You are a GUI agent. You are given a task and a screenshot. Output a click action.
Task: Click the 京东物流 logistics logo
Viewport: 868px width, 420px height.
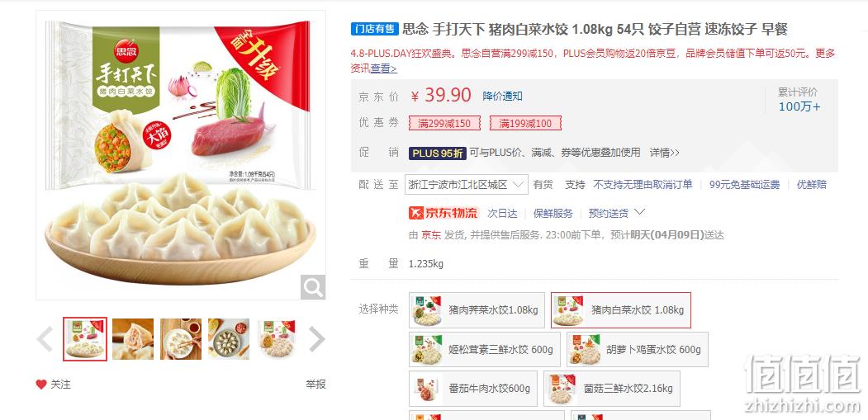point(443,213)
